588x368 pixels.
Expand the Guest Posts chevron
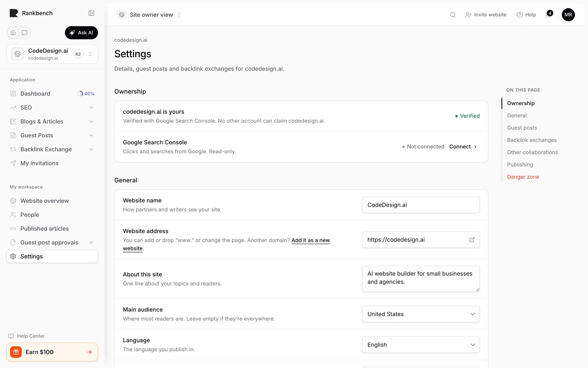91,135
